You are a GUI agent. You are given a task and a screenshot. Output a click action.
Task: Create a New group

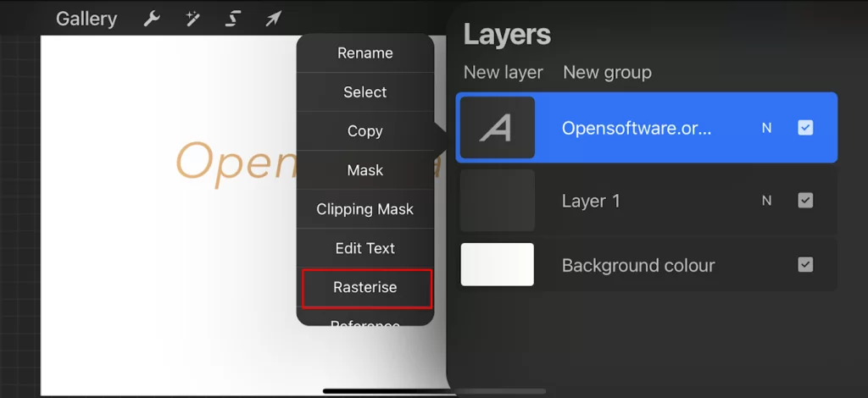(x=607, y=73)
